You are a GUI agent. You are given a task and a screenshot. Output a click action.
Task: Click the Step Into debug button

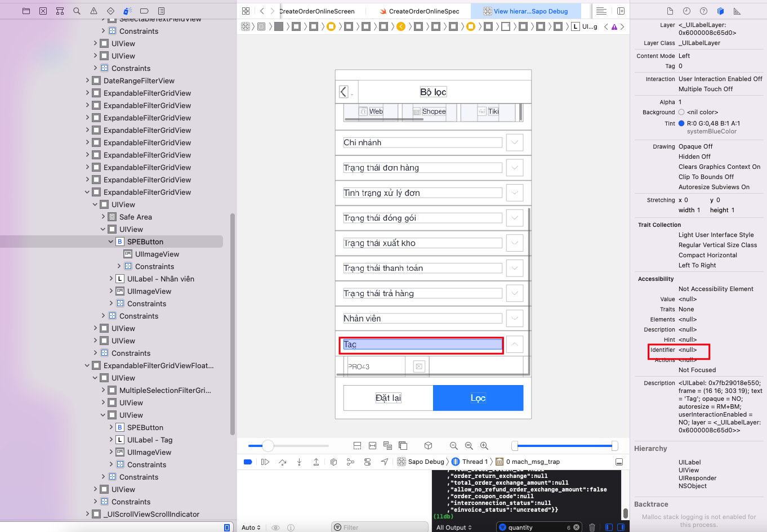(x=299, y=462)
